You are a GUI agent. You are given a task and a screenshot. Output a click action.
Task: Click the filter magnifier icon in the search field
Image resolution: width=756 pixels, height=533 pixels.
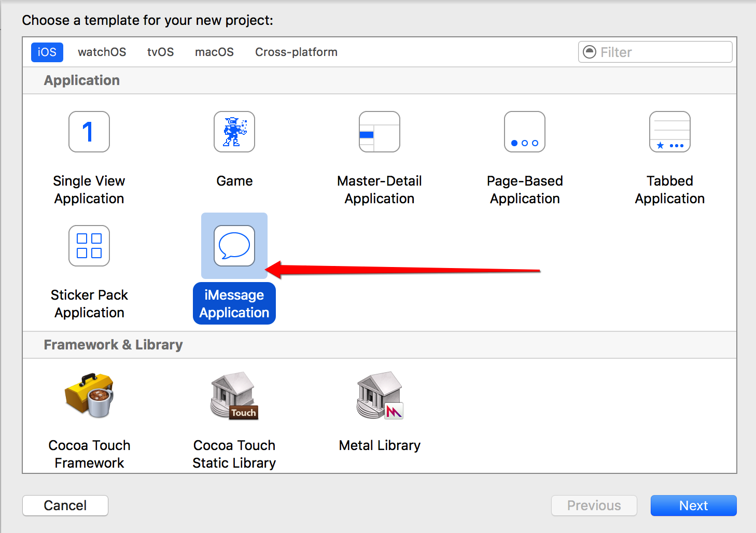pos(590,52)
